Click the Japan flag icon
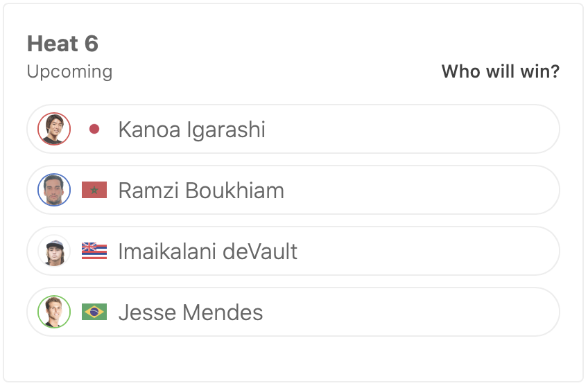This screenshot has height=388, width=588. tap(94, 129)
